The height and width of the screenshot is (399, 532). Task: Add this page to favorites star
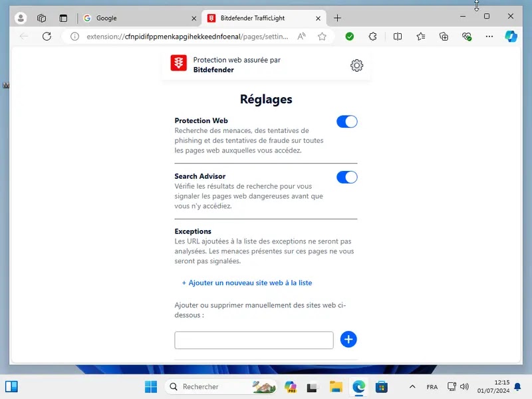point(322,37)
